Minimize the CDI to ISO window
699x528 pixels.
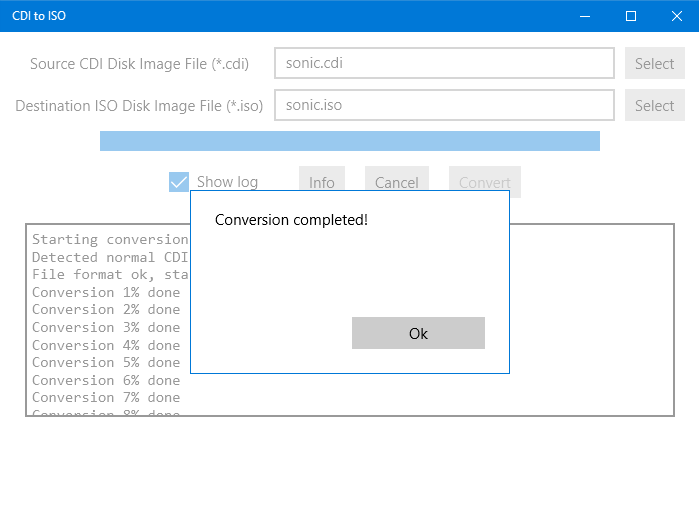[x=585, y=16]
